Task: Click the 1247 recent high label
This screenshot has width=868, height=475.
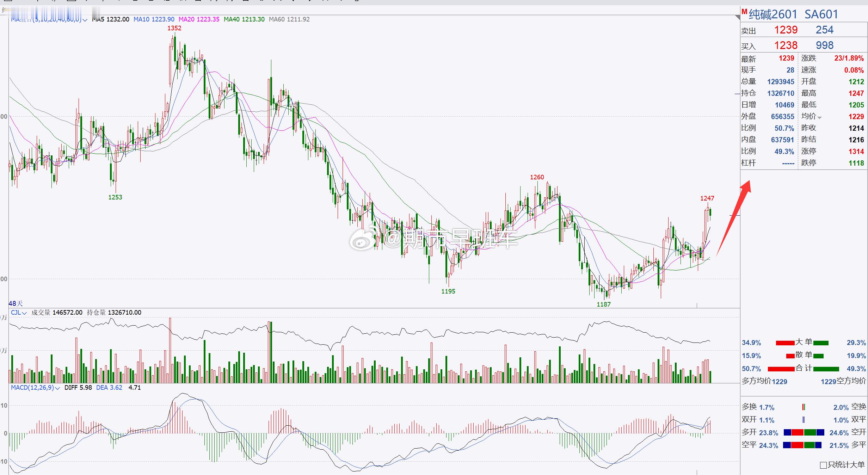Action: click(707, 198)
